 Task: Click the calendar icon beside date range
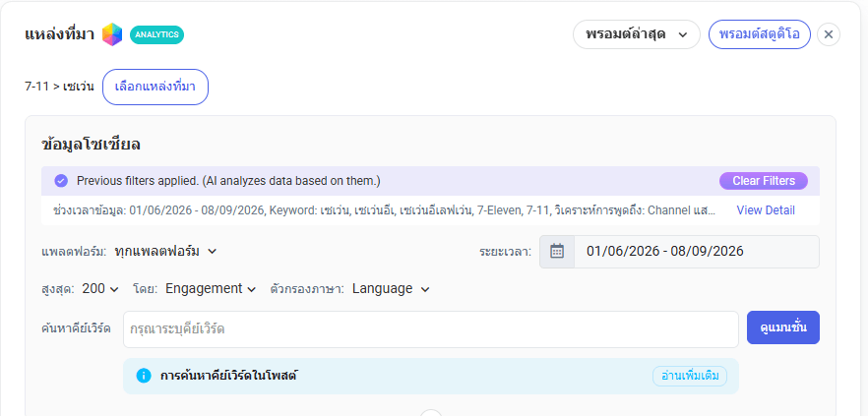tap(557, 252)
